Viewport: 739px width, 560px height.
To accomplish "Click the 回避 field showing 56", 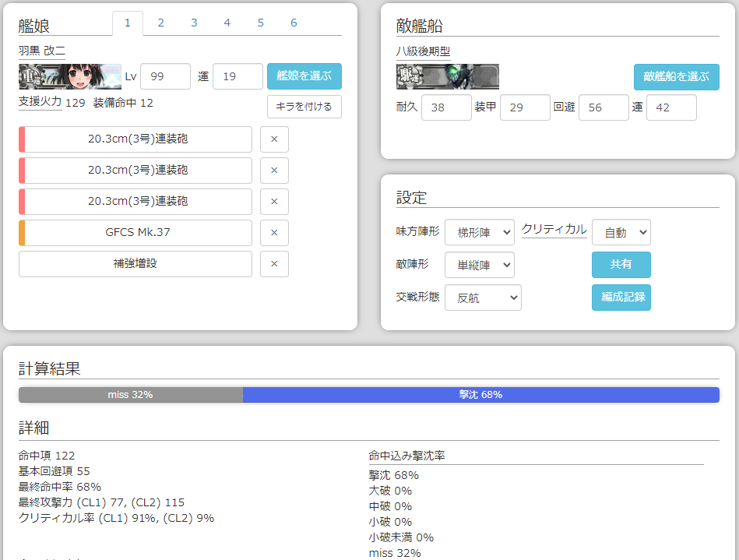I will click(x=604, y=107).
